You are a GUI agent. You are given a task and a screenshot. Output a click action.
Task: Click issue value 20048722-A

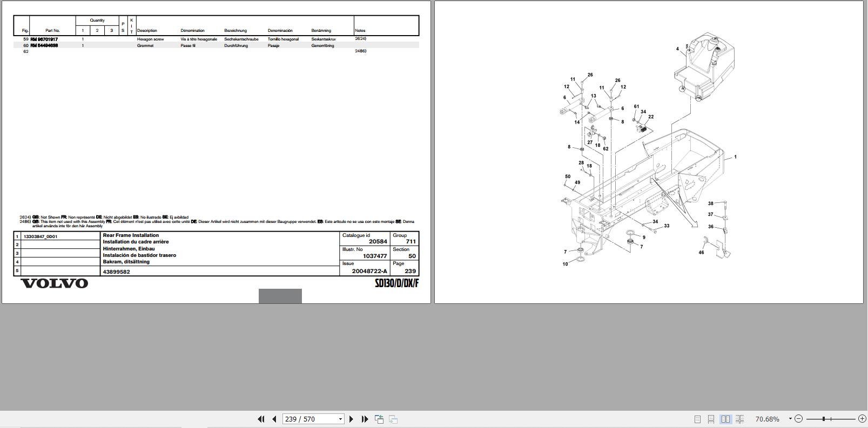tap(369, 271)
